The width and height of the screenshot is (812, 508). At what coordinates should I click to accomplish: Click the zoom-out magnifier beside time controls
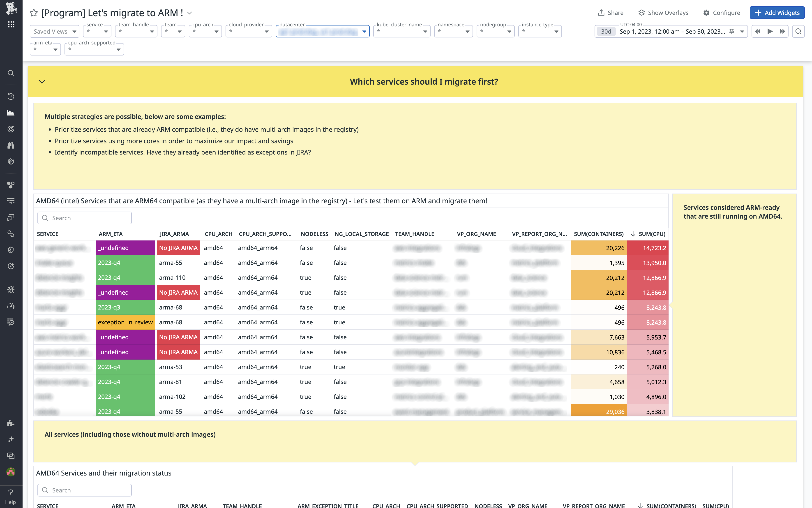pyautogui.click(x=798, y=31)
